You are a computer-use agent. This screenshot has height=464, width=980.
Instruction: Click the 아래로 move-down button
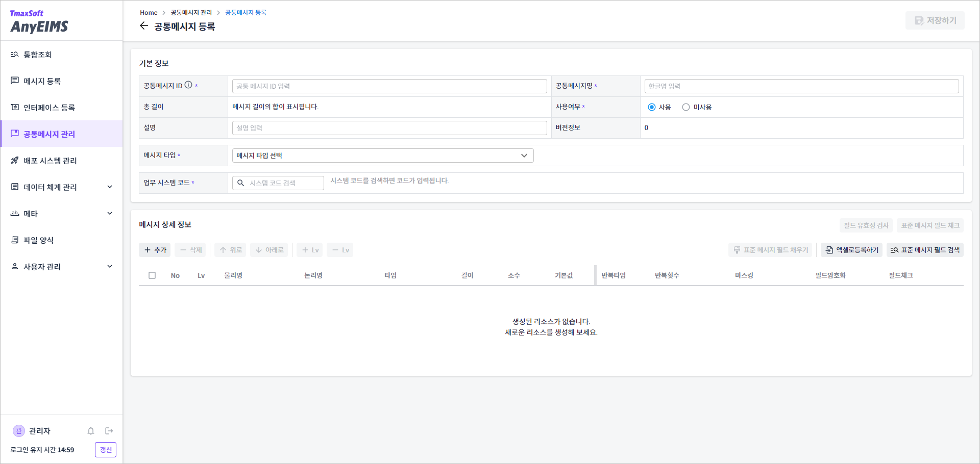point(269,250)
